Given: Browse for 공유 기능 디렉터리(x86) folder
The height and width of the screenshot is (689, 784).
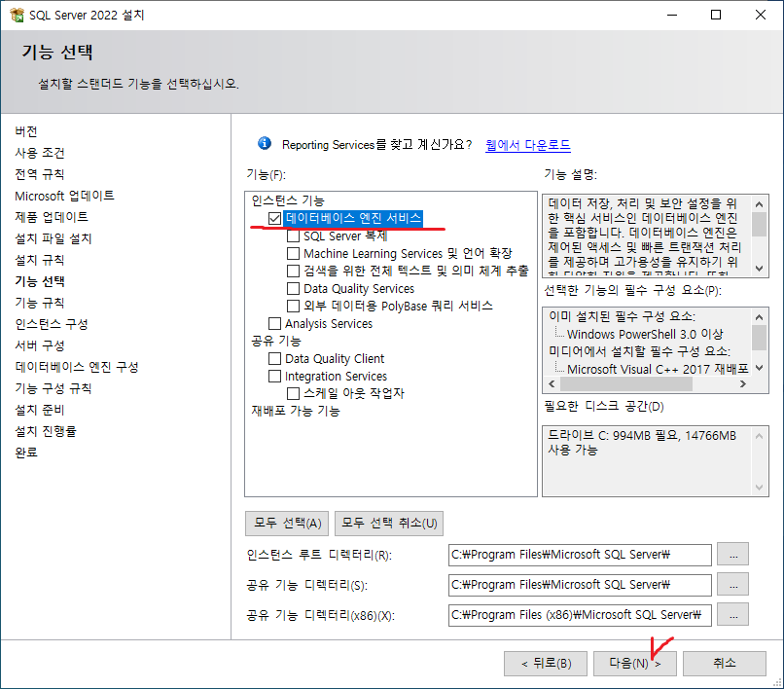Looking at the screenshot, I should click(x=732, y=614).
